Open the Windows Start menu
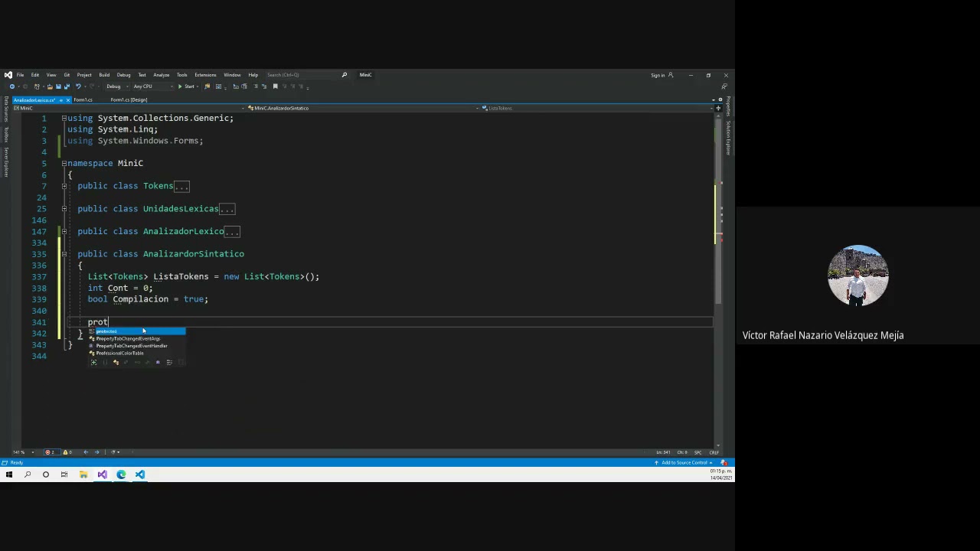Viewport: 980px width, 551px height. pos(9,474)
